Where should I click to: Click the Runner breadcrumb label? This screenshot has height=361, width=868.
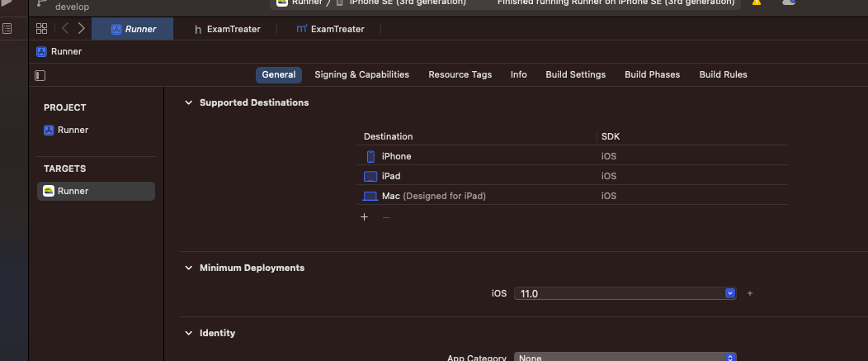pos(67,51)
